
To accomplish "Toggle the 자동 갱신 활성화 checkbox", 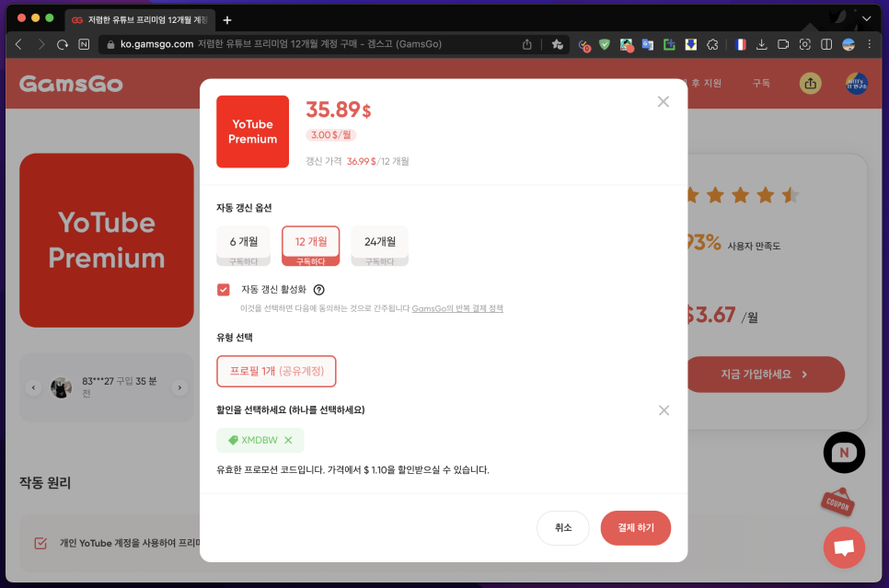I will point(224,290).
